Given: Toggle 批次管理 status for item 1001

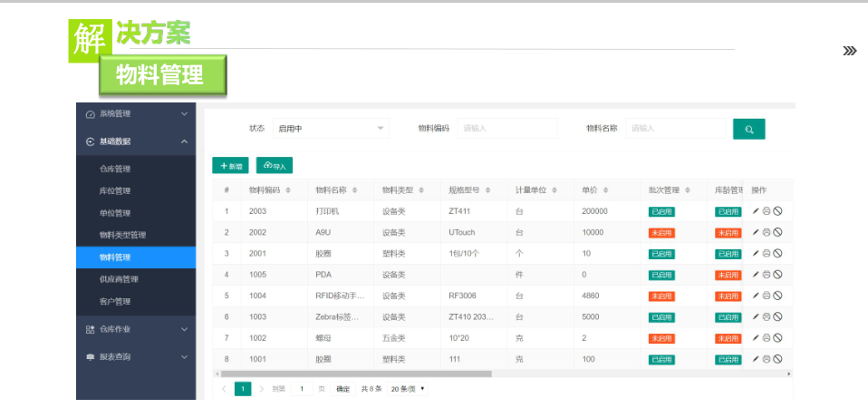Looking at the screenshot, I should pyautogui.click(x=661, y=359).
